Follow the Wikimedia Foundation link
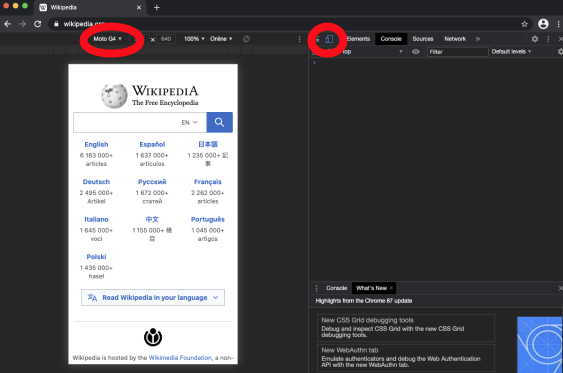563x373 pixels. click(x=180, y=358)
